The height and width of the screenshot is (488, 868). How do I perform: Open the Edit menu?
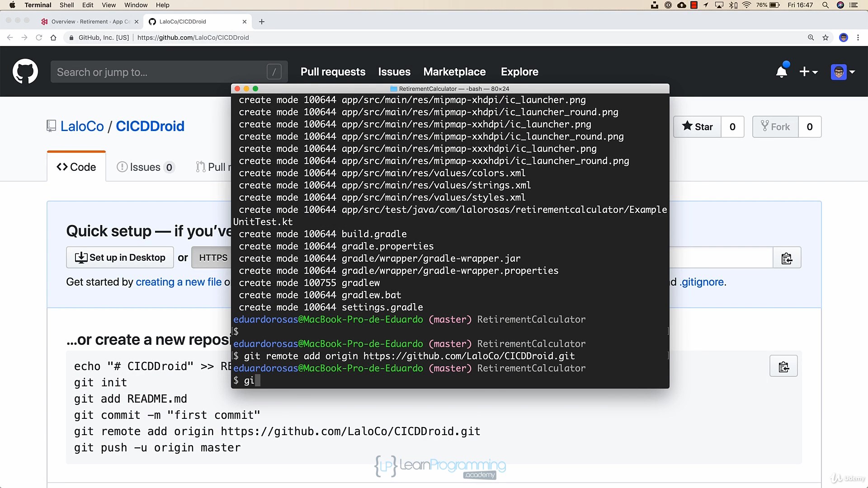(88, 5)
